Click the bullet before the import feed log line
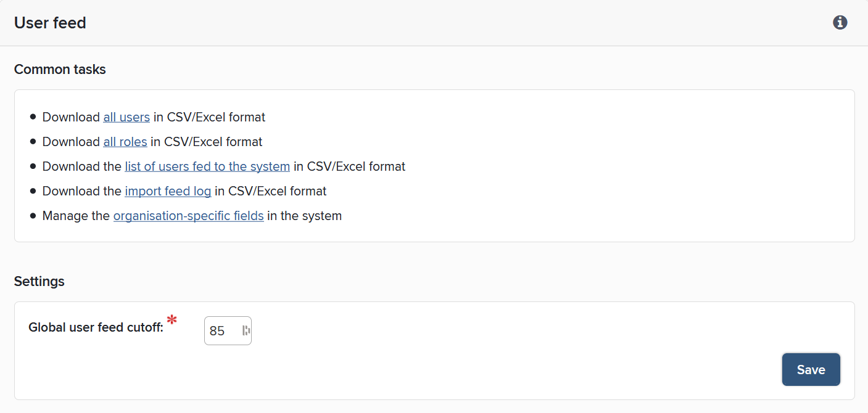 point(33,191)
